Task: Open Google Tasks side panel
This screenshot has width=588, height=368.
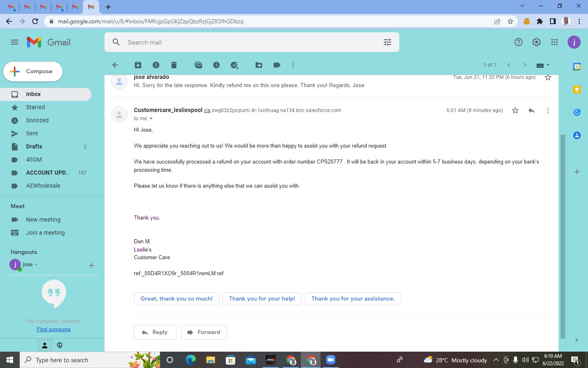Action: pyautogui.click(x=577, y=112)
